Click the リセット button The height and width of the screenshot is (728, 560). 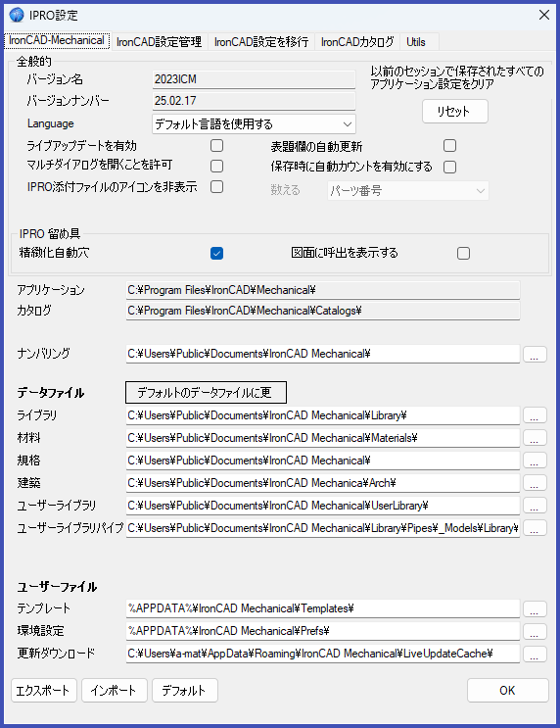pos(454,112)
